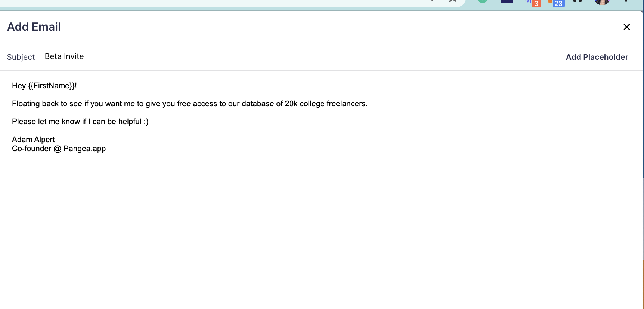Click the 'Co-founder @ Pangea.app' line
Screen dimensions: 644x309
tap(59, 149)
